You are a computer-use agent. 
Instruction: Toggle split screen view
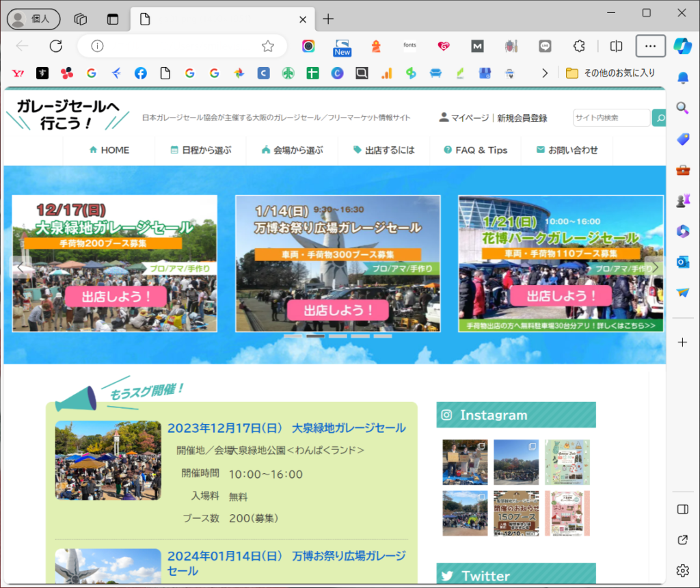[x=616, y=46]
